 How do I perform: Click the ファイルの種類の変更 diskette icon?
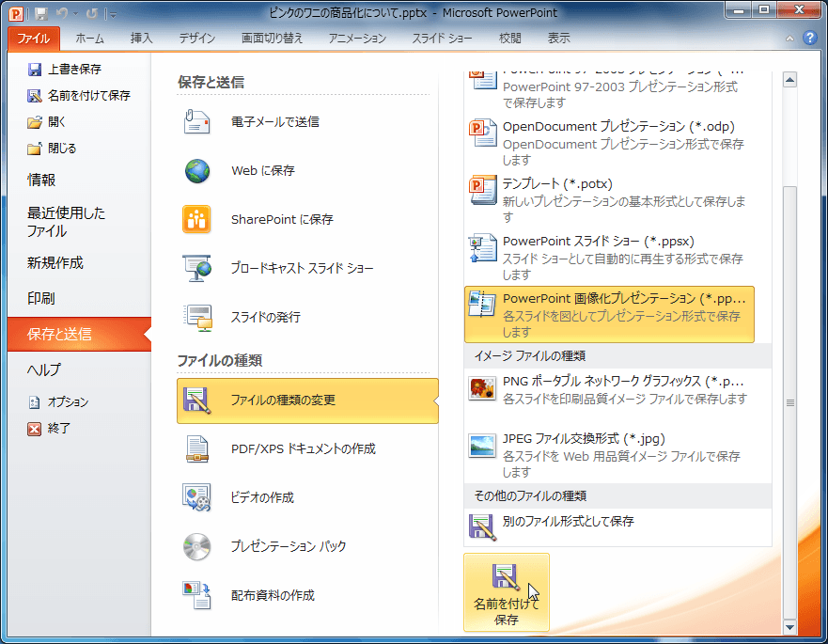click(x=197, y=401)
